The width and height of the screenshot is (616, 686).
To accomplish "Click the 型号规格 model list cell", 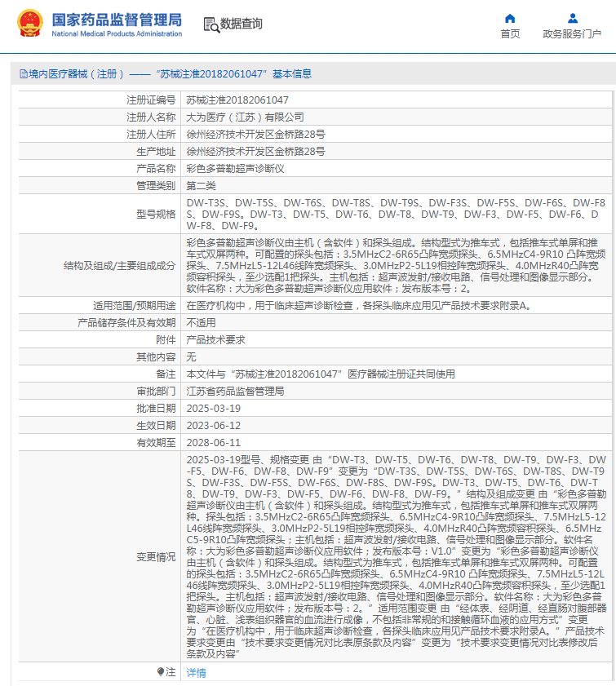I will (396, 215).
